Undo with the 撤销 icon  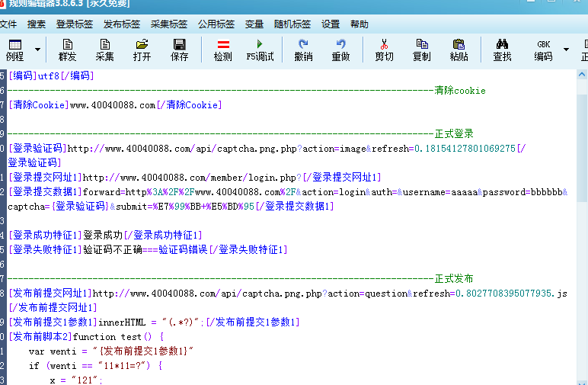[x=303, y=50]
